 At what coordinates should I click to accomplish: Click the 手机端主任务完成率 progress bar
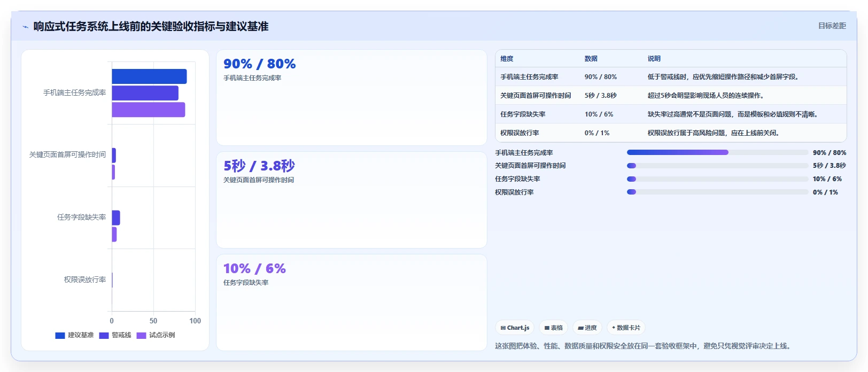[x=717, y=152]
